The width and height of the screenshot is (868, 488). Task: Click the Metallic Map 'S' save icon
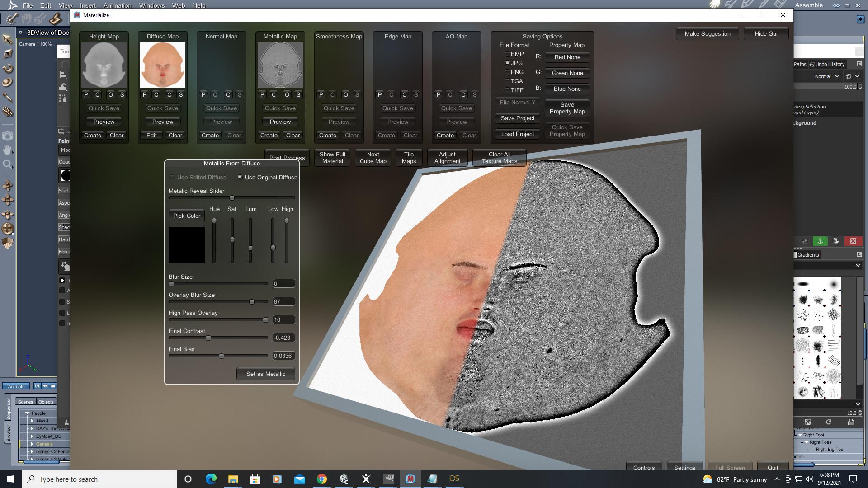coord(298,95)
